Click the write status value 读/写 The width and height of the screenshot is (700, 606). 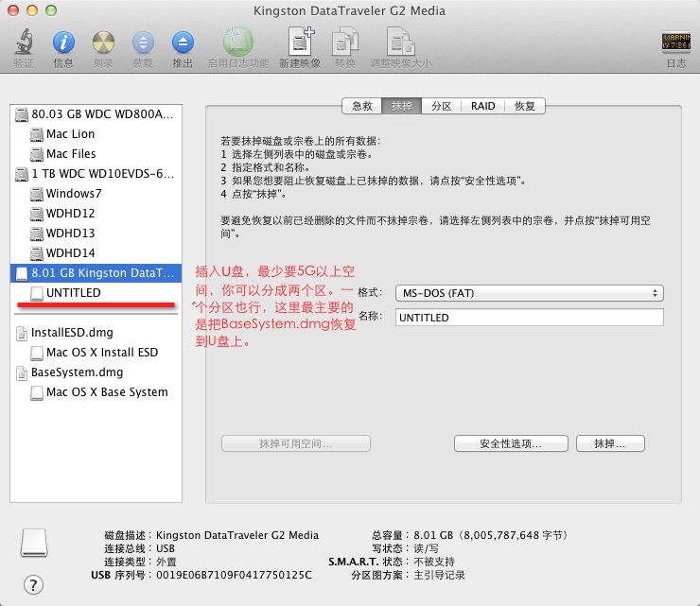coord(426,548)
